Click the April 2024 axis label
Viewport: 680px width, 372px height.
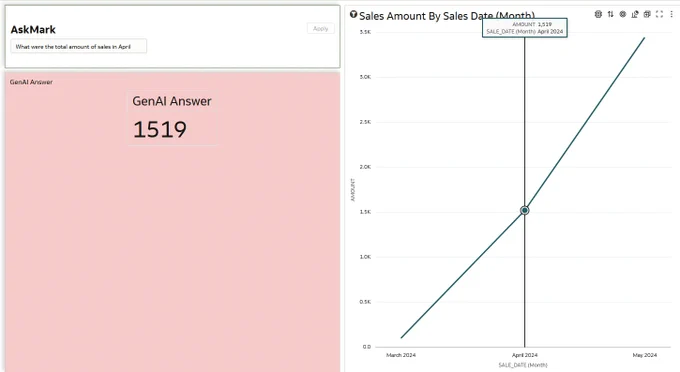click(524, 355)
